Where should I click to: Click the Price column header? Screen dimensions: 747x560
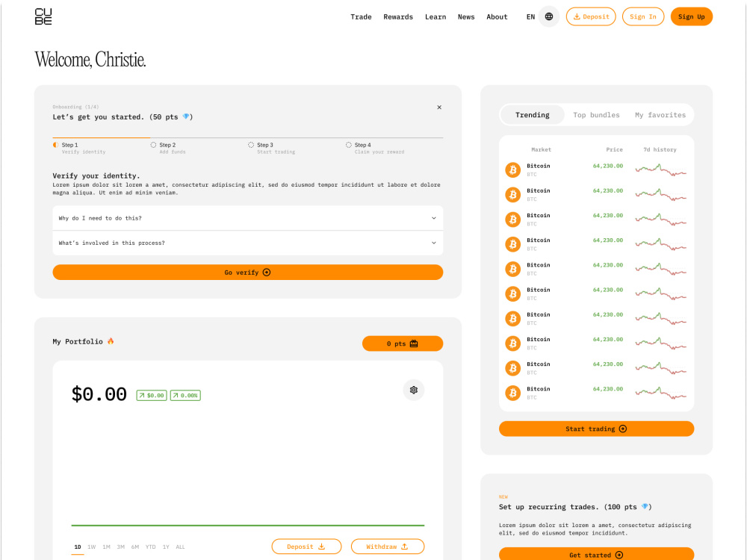click(x=614, y=149)
